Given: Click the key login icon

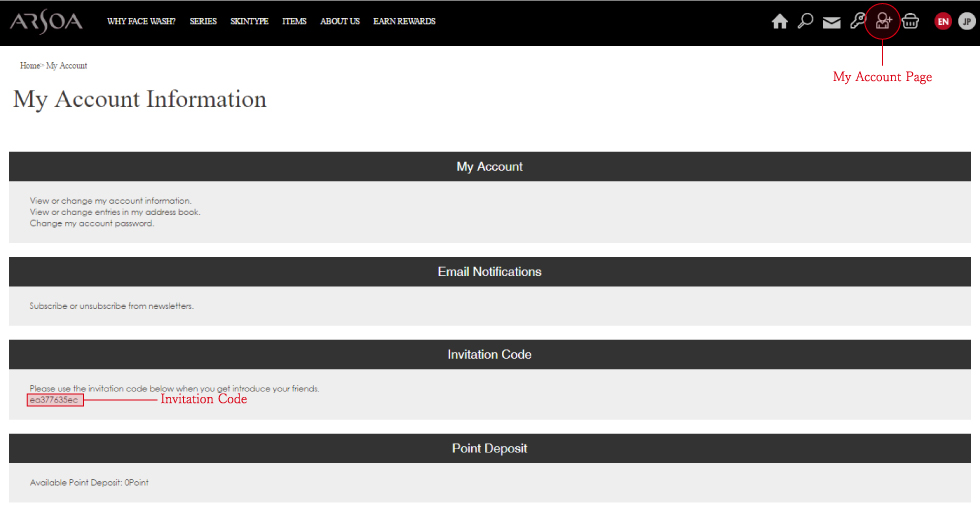Looking at the screenshot, I should tap(857, 21).
